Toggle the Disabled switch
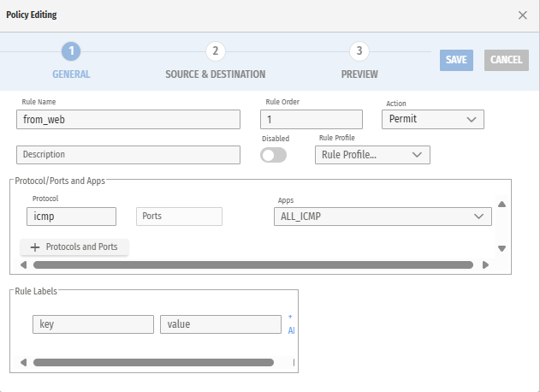The width and height of the screenshot is (540, 392). click(274, 155)
